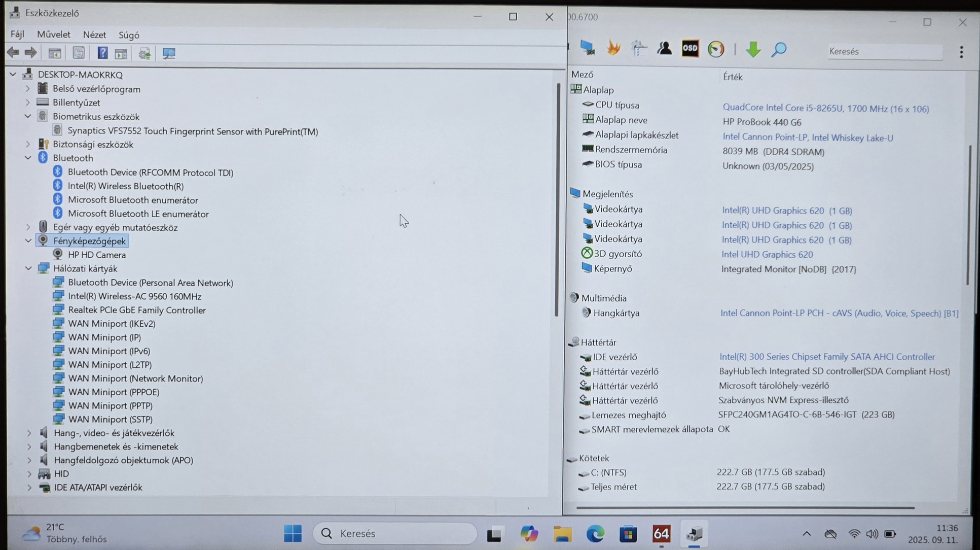980x550 pixels.
Task: Open the Művelet menu
Action: coord(53,35)
